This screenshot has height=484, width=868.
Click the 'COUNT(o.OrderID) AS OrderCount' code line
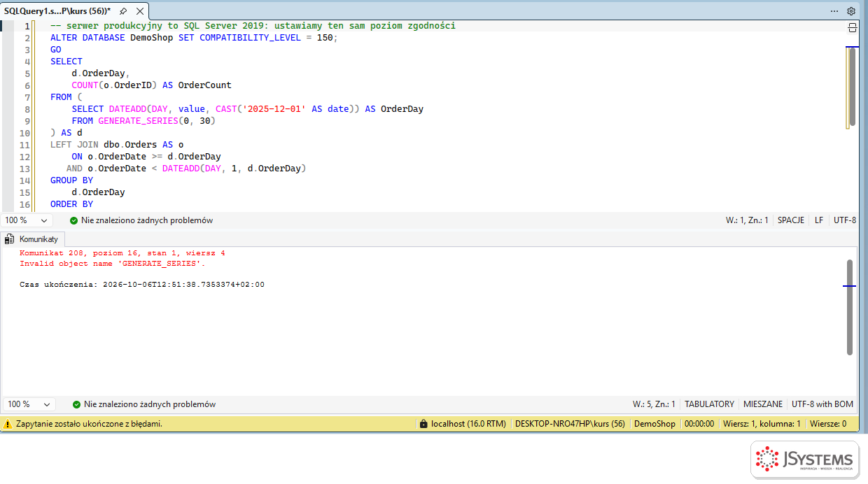[151, 85]
